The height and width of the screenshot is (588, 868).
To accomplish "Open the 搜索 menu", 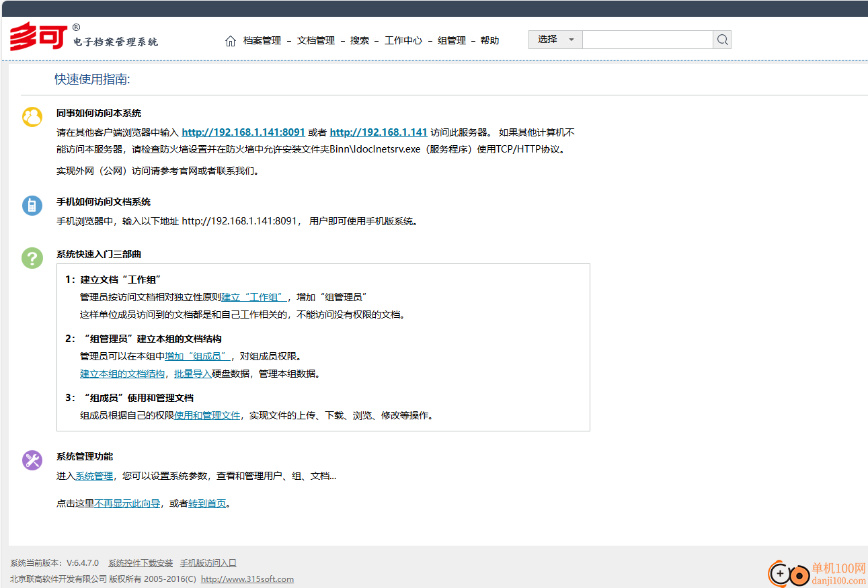I will coord(360,40).
